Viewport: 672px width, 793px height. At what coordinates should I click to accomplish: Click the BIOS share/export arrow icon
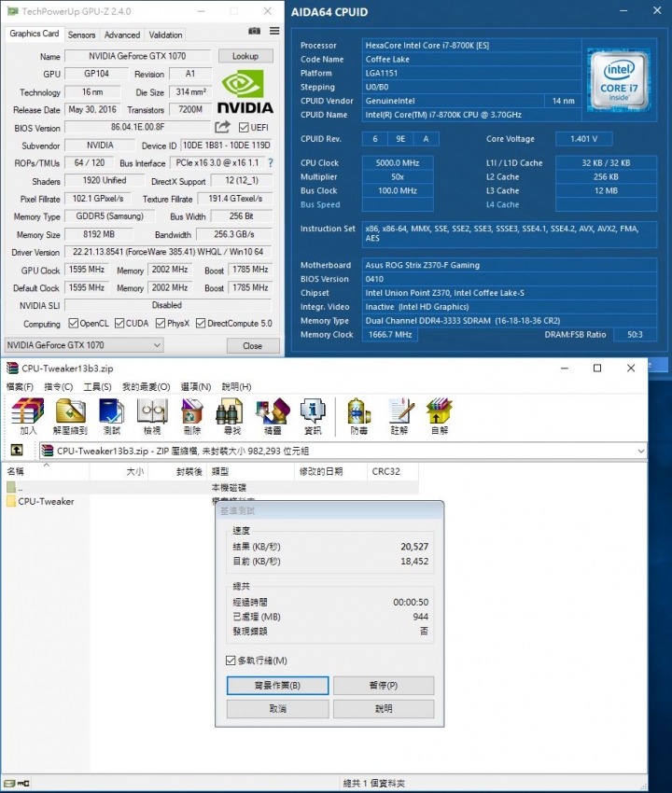coord(222,127)
